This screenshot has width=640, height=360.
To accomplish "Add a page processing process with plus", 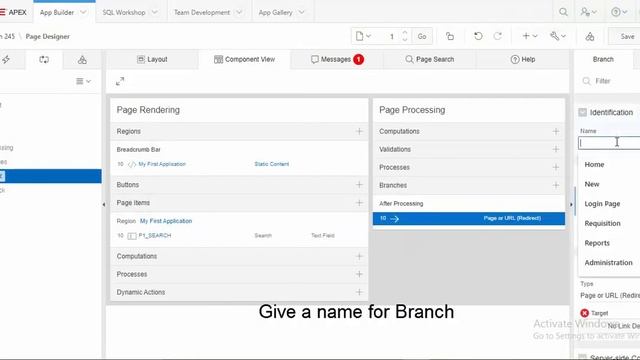I will 556,167.
